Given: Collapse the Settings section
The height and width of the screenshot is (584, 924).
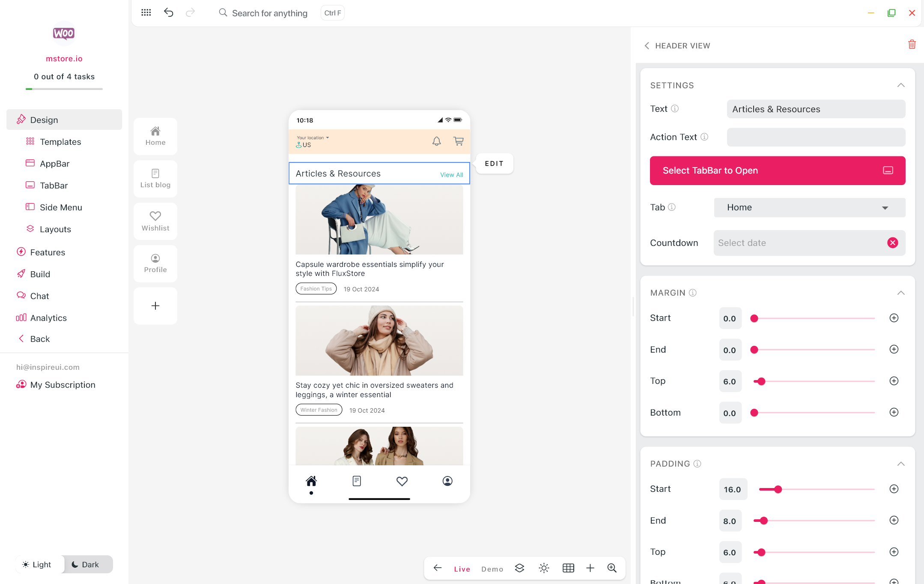Looking at the screenshot, I should click(900, 85).
